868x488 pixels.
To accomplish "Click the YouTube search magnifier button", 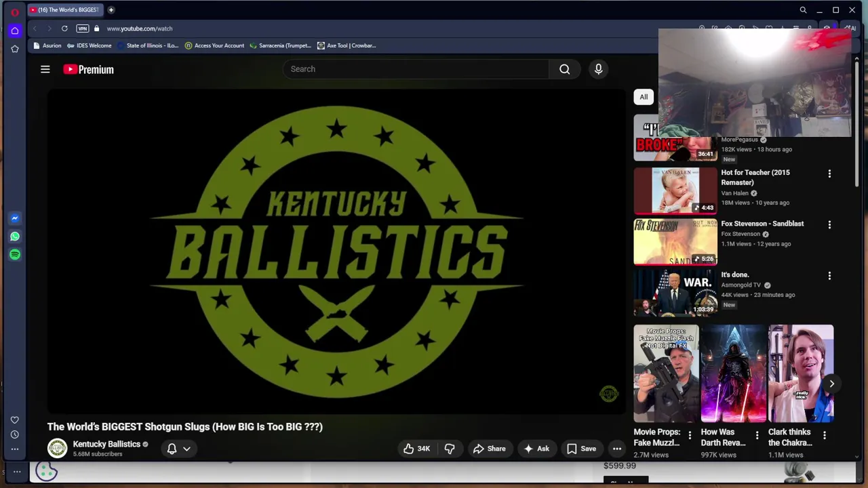I will [565, 69].
